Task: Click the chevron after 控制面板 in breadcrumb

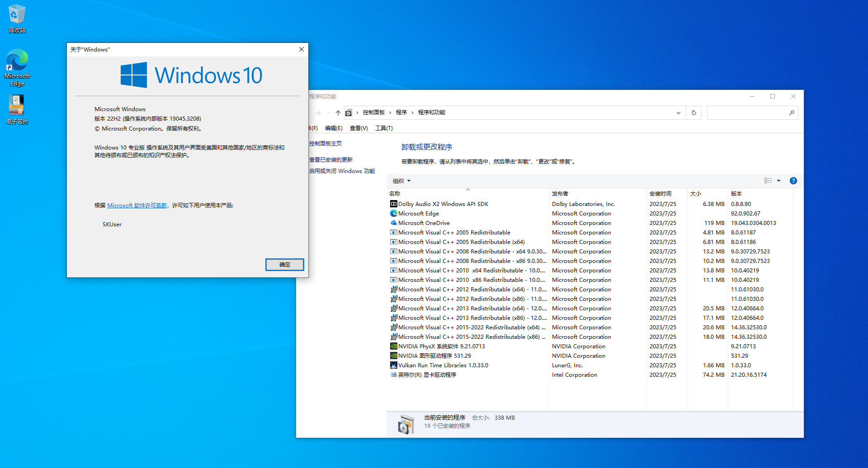Action: coord(390,112)
